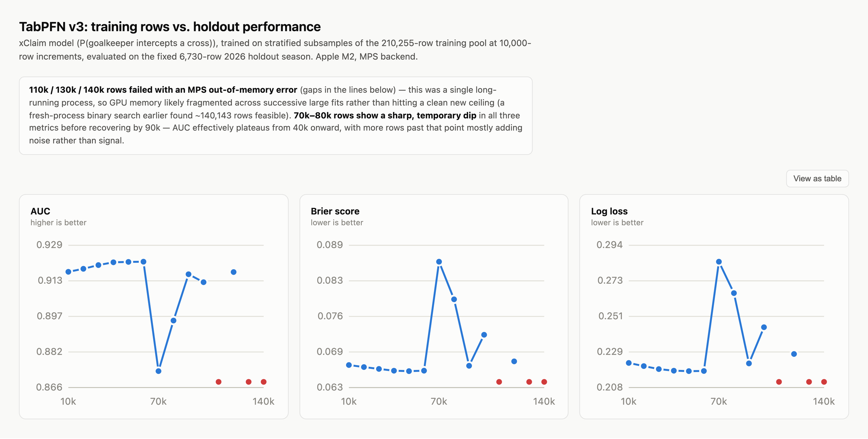Click the "higher is better" caption
Image resolution: width=868 pixels, height=439 pixels.
pyautogui.click(x=58, y=223)
